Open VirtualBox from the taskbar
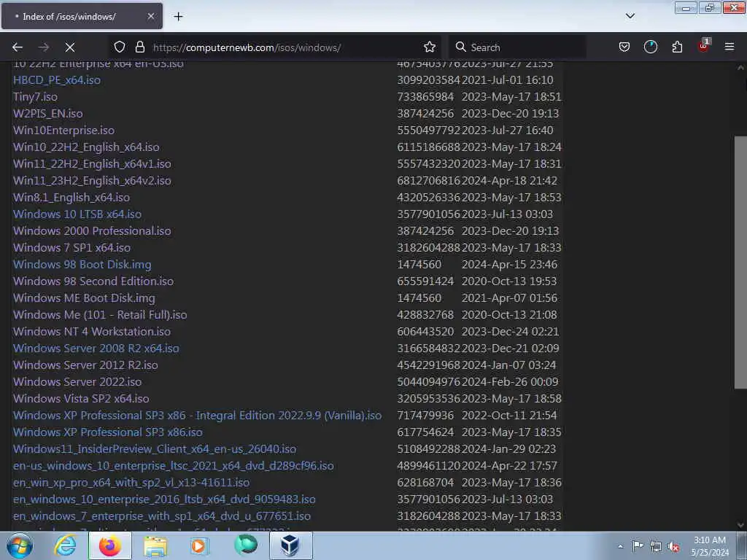This screenshot has height=560, width=747. tap(290, 545)
